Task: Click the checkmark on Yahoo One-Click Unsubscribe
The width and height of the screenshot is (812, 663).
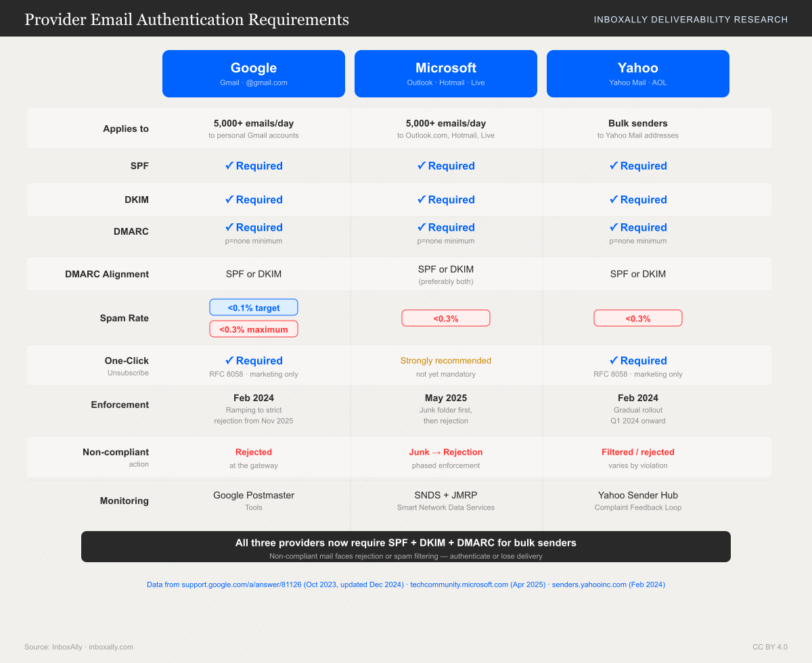Action: pos(614,361)
